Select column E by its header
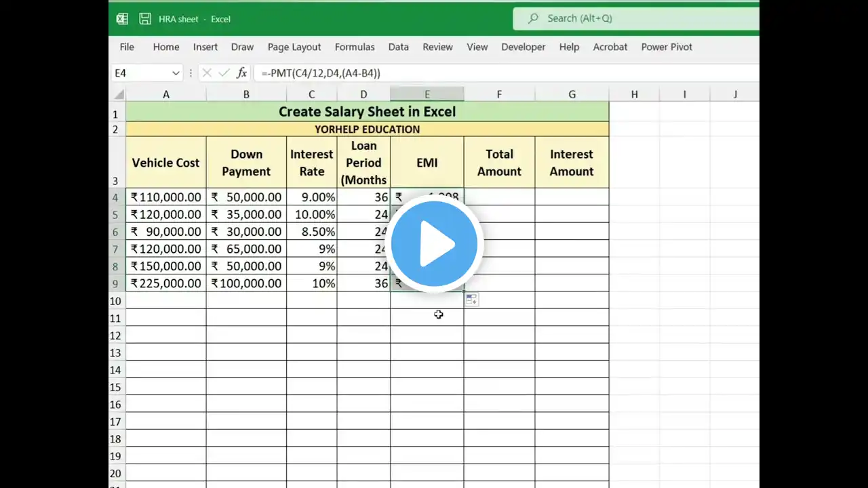Image resolution: width=868 pixels, height=488 pixels. tap(427, 94)
